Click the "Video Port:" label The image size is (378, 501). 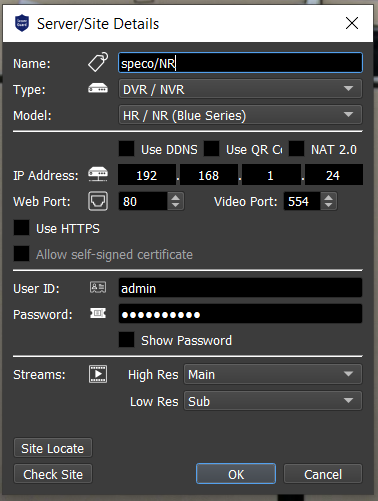point(245,201)
